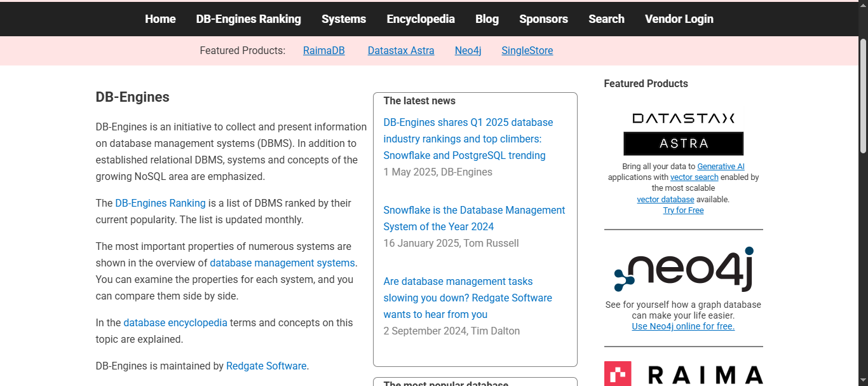868x386 pixels.
Task: Open the vector search link
Action: 695,177
